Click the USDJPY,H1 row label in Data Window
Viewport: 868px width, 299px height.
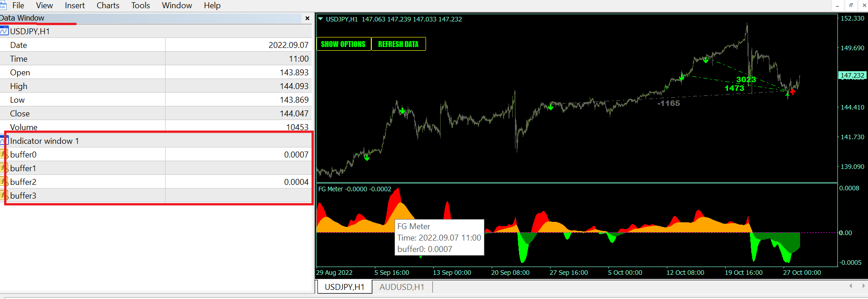pos(30,31)
